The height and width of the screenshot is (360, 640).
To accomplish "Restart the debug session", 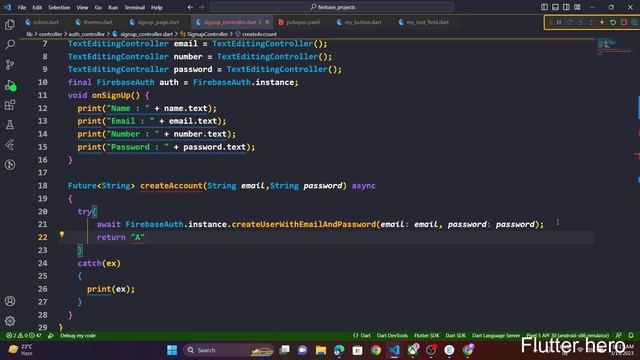I will [x=613, y=22].
